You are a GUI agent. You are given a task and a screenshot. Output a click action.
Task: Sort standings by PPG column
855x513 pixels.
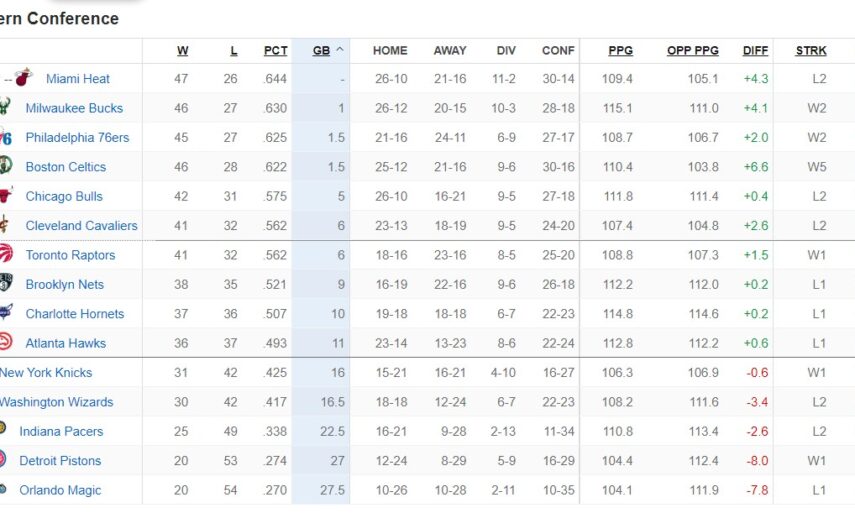(620, 51)
